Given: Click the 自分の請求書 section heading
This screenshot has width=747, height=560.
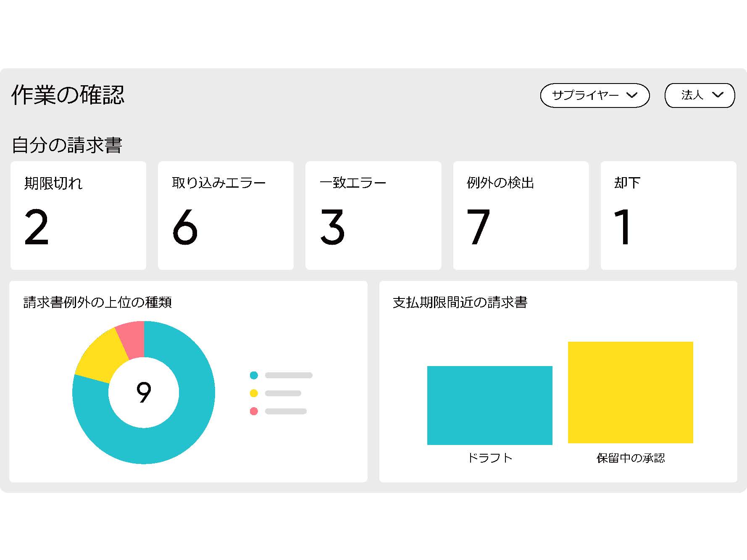Looking at the screenshot, I should pos(67,145).
